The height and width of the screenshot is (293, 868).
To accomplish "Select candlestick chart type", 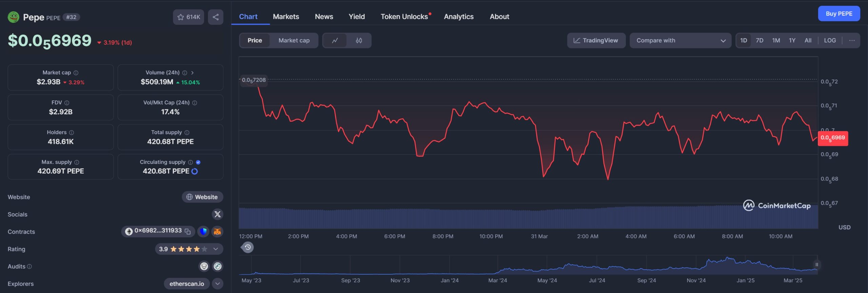I will tap(359, 40).
